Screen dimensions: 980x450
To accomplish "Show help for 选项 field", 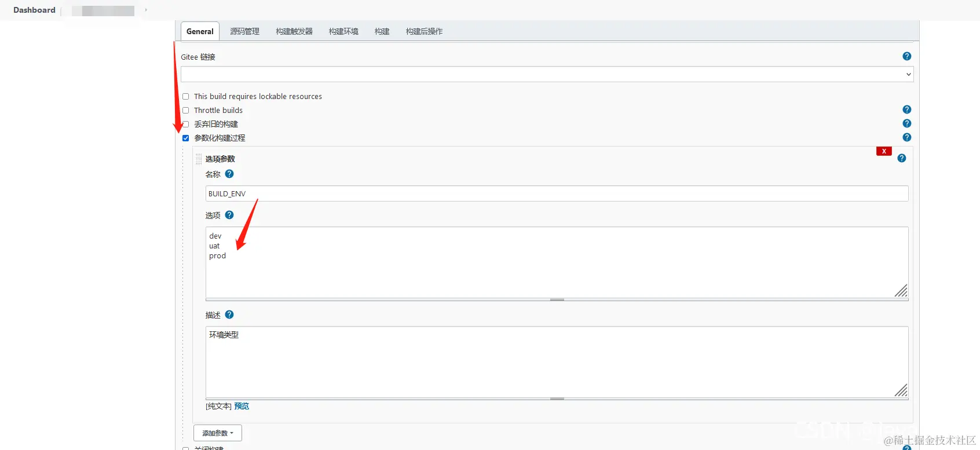I will click(x=229, y=215).
